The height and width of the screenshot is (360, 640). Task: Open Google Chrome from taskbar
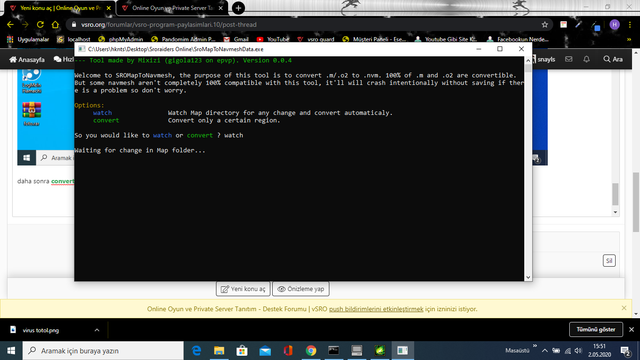tap(311, 351)
